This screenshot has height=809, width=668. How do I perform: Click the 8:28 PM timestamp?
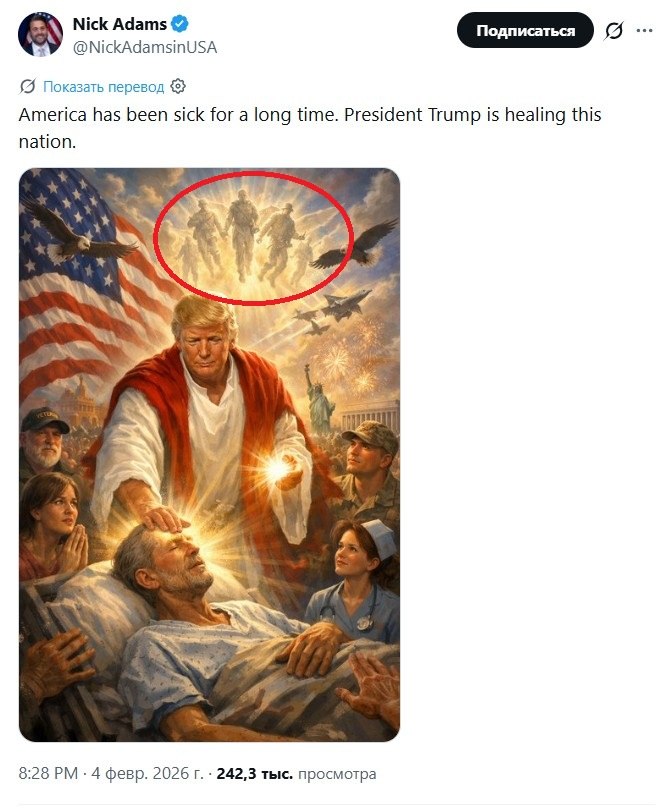48,773
